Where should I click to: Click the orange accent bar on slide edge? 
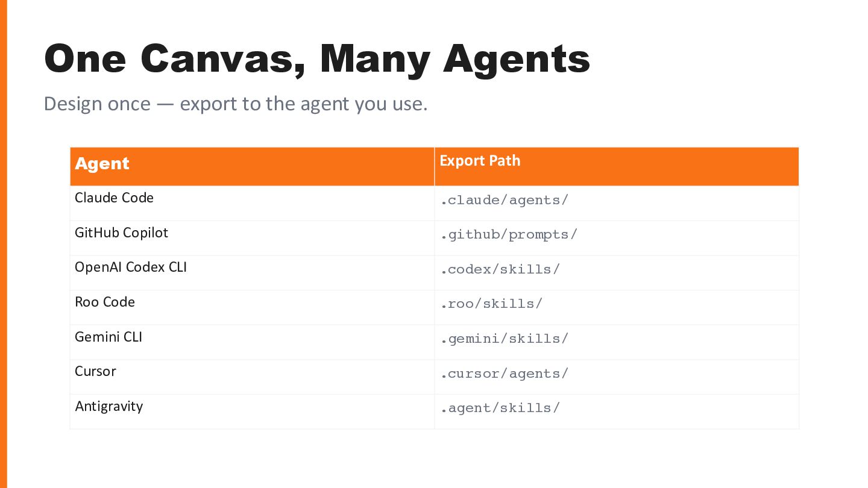(x=3, y=244)
